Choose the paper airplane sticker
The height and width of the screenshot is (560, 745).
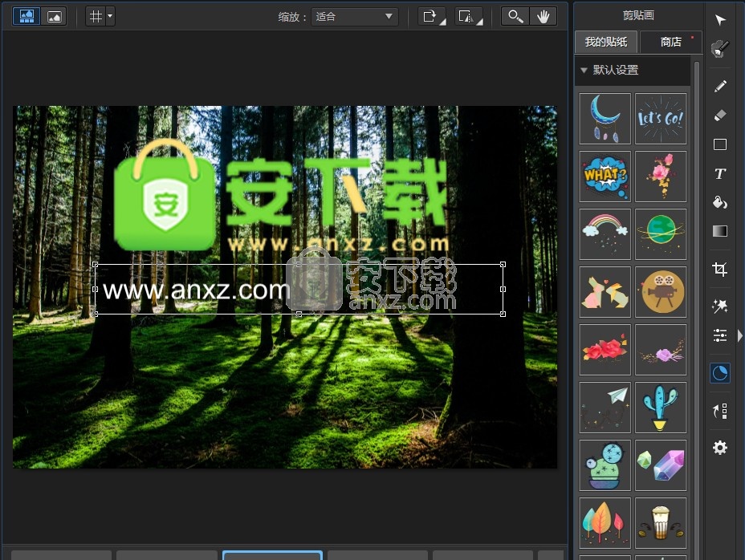tap(605, 408)
